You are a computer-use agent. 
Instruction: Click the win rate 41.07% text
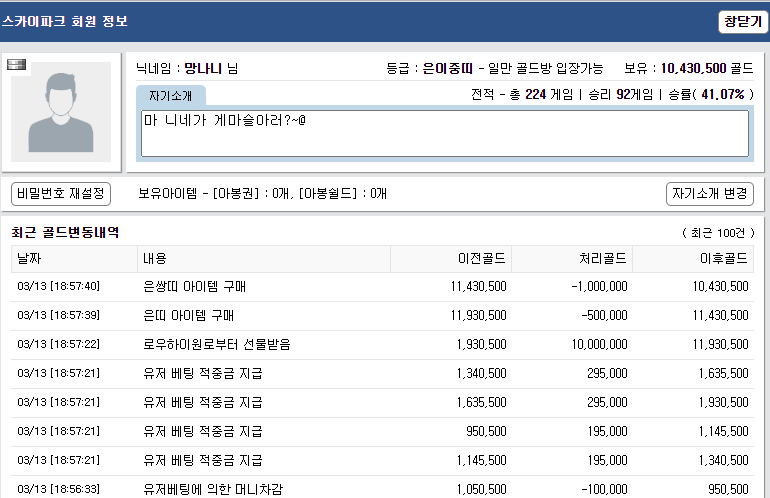[723, 94]
